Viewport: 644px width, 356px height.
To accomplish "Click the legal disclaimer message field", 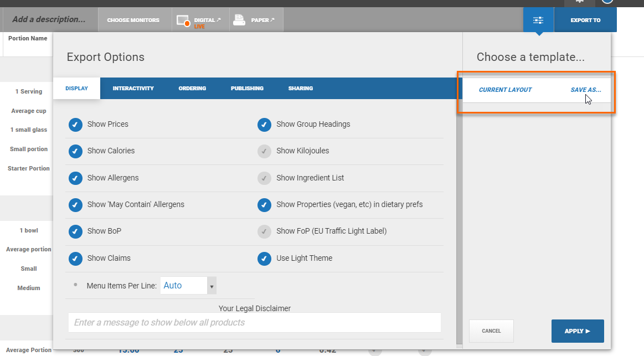I will [254, 323].
